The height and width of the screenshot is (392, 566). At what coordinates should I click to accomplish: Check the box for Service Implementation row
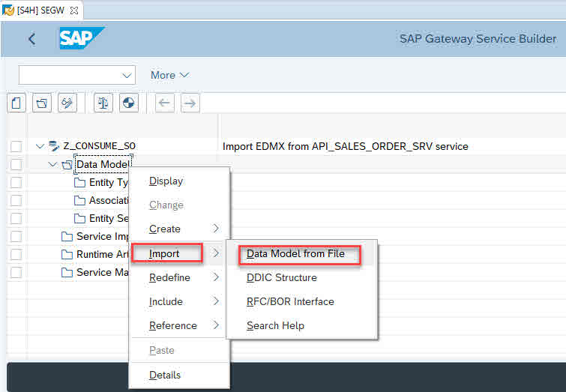point(16,236)
